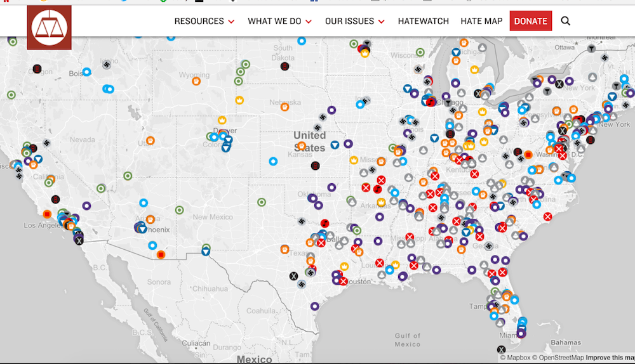Click the black marker in Oregon
Image resolution: width=635 pixels, height=364 pixels.
tap(37, 68)
